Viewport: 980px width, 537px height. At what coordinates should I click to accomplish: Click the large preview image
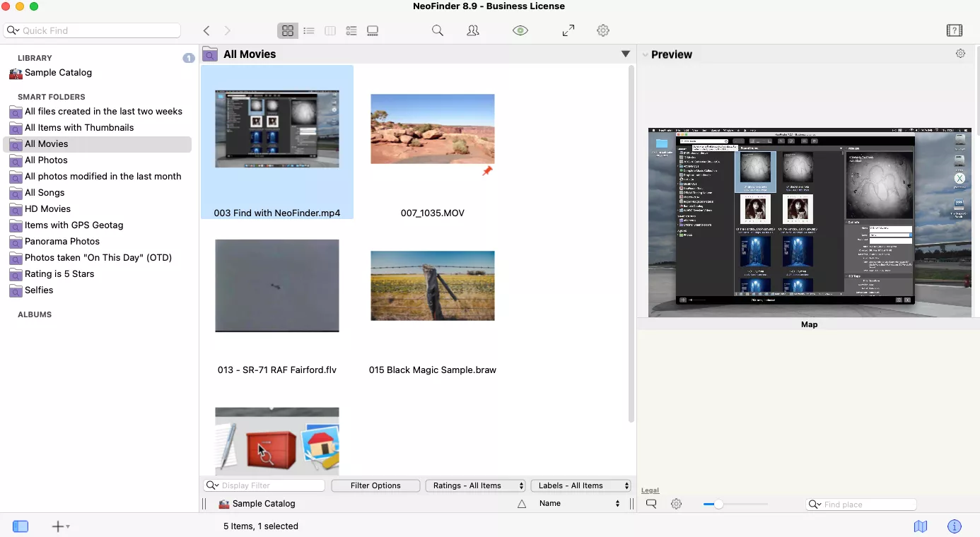coord(810,222)
